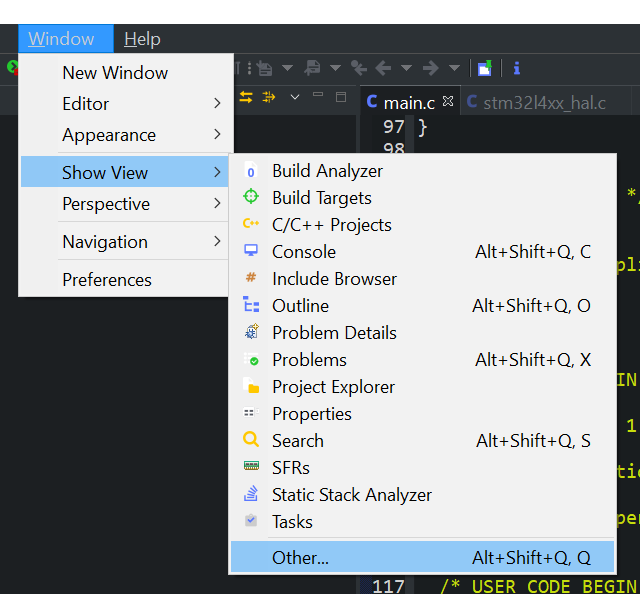This screenshot has height=594, width=640.
Task: Click the Project Explorer label
Action: [333, 387]
